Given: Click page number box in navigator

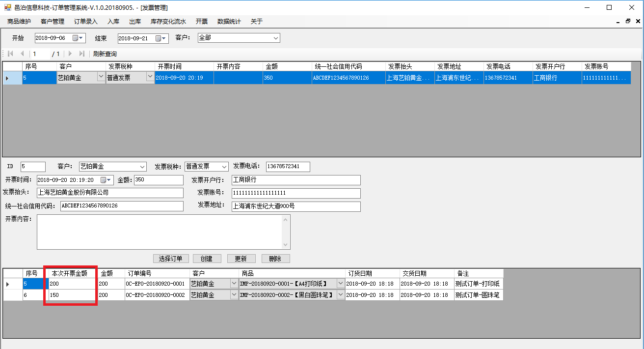Looking at the screenshot, I should coord(39,54).
